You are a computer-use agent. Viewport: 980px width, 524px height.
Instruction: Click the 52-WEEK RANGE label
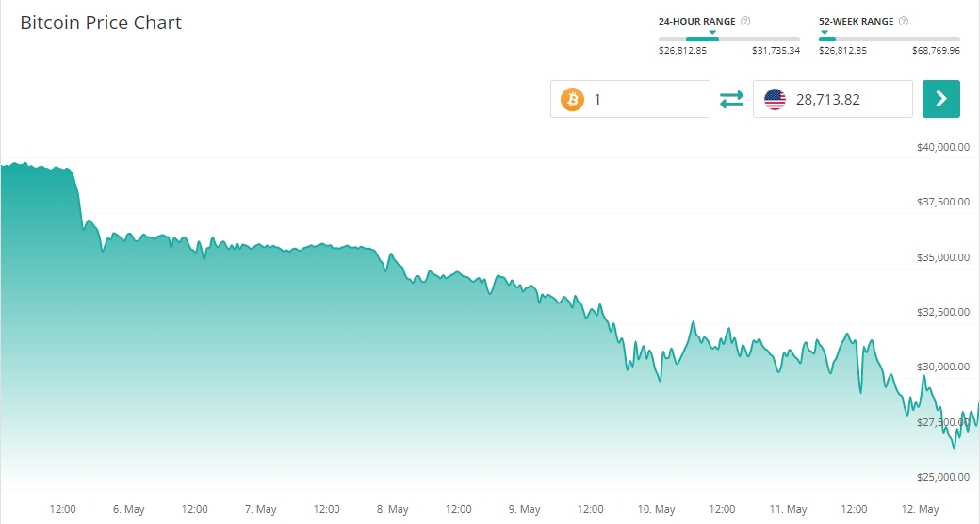click(x=856, y=21)
